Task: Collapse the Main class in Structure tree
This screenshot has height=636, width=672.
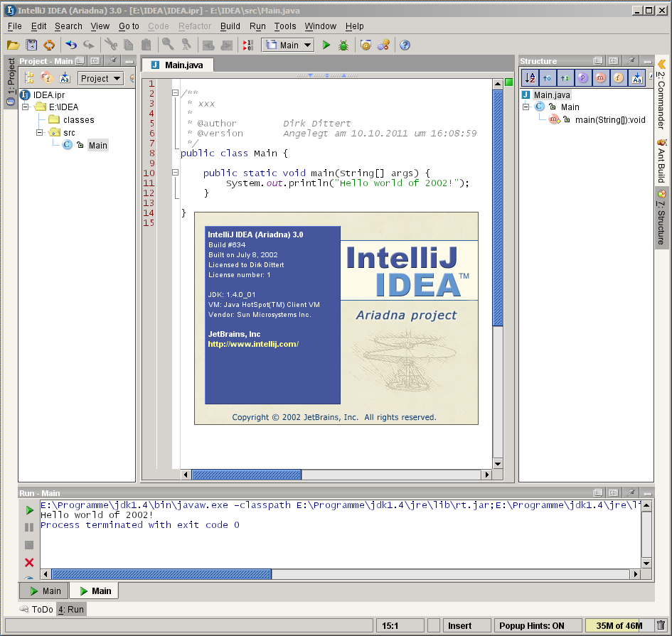Action: (x=526, y=107)
